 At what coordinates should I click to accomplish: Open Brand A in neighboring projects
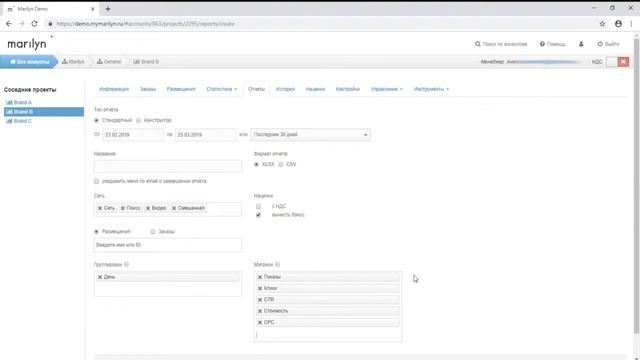pos(19,102)
